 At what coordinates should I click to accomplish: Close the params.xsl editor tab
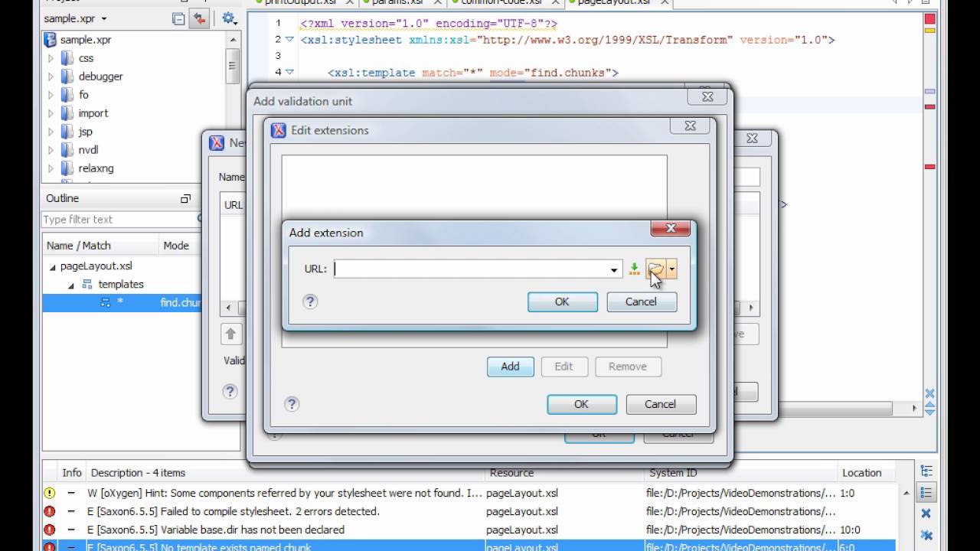[438, 2]
